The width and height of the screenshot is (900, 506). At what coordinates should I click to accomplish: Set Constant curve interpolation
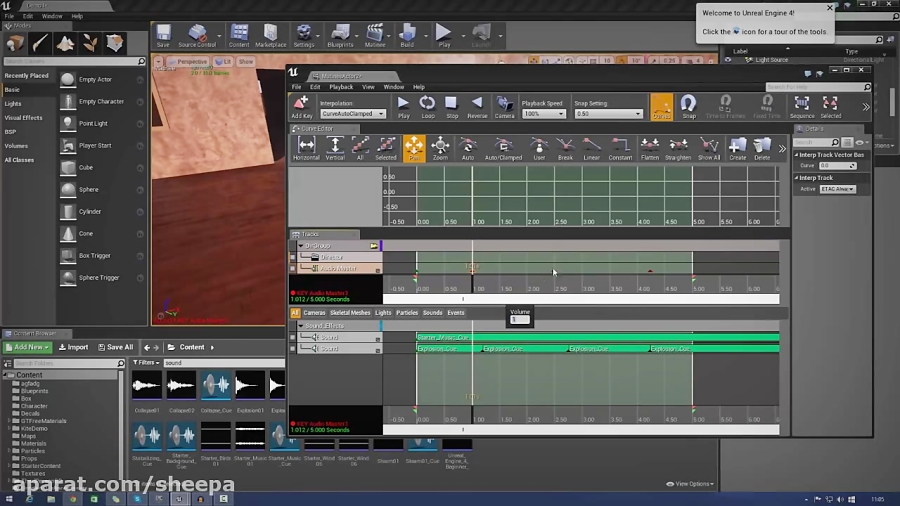(x=620, y=149)
